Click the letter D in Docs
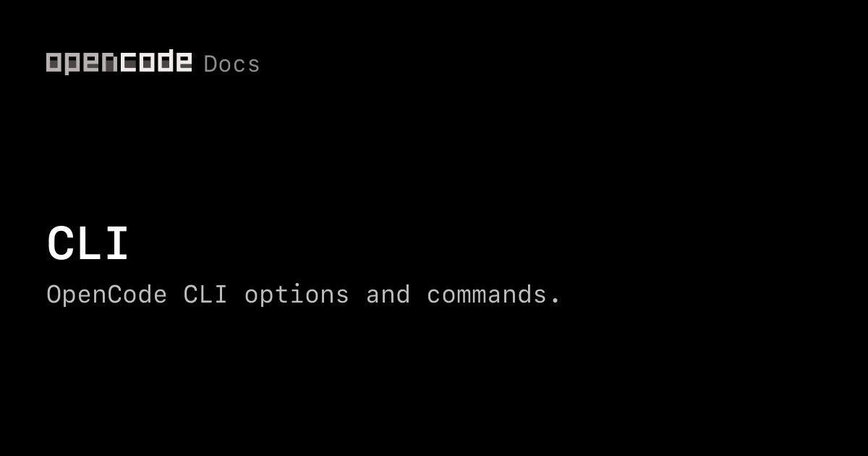Viewport: 868px width, 456px height. point(211,64)
